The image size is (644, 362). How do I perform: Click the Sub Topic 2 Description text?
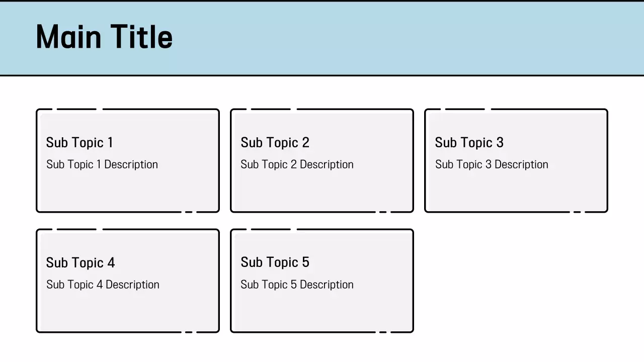[297, 164]
